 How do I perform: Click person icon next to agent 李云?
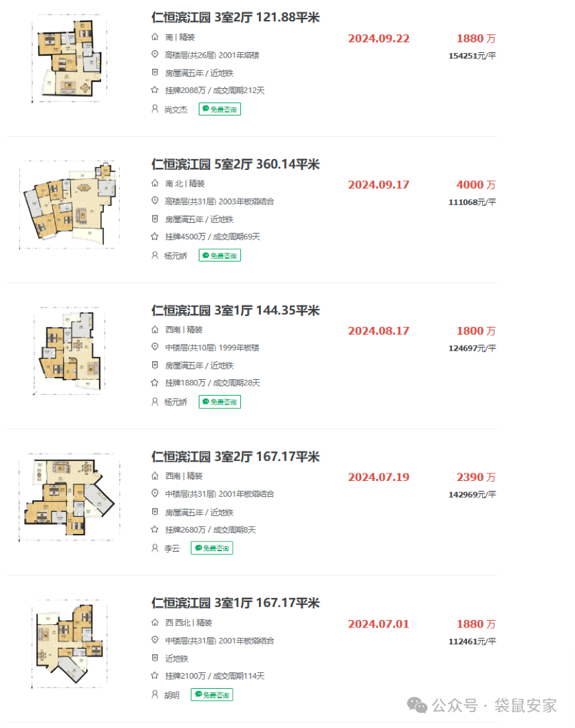pos(155,548)
